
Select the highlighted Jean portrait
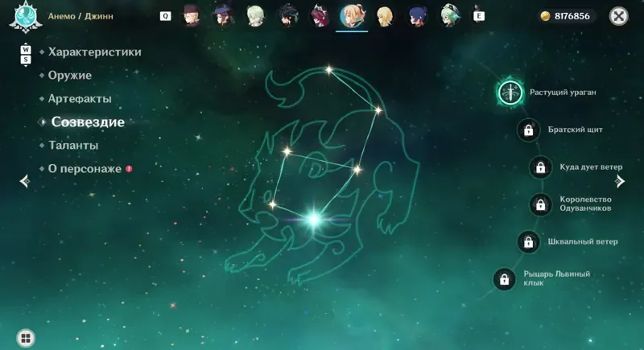352,16
